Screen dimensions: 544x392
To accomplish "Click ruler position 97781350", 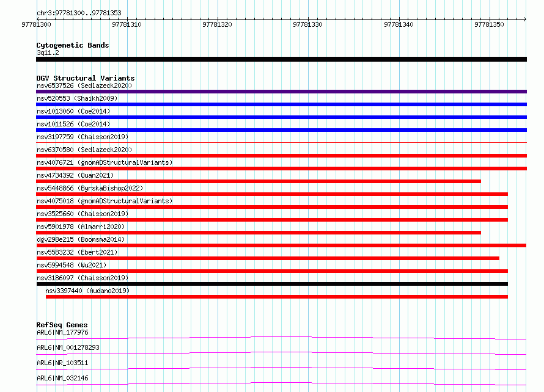I will tap(489, 24).
